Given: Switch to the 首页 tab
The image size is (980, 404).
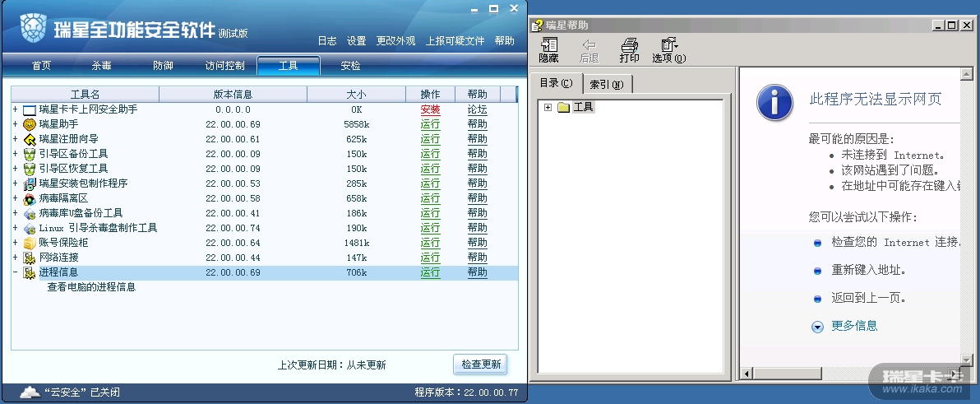Looking at the screenshot, I should (x=41, y=66).
